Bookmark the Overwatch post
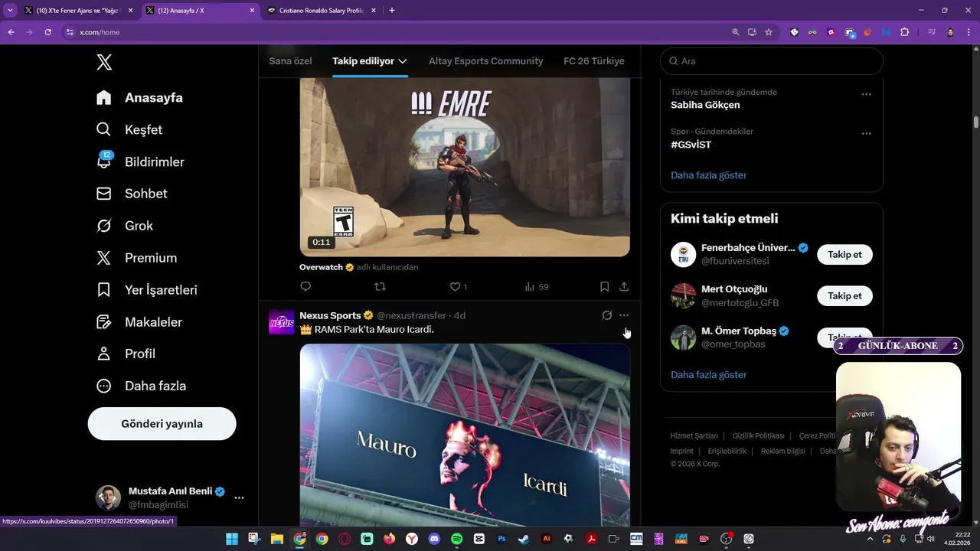This screenshot has width=980, height=551. (x=604, y=286)
